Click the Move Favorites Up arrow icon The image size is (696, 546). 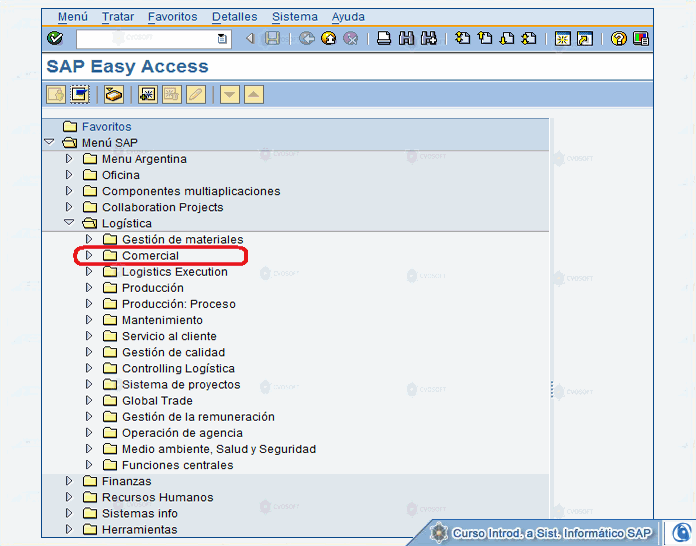(x=253, y=94)
